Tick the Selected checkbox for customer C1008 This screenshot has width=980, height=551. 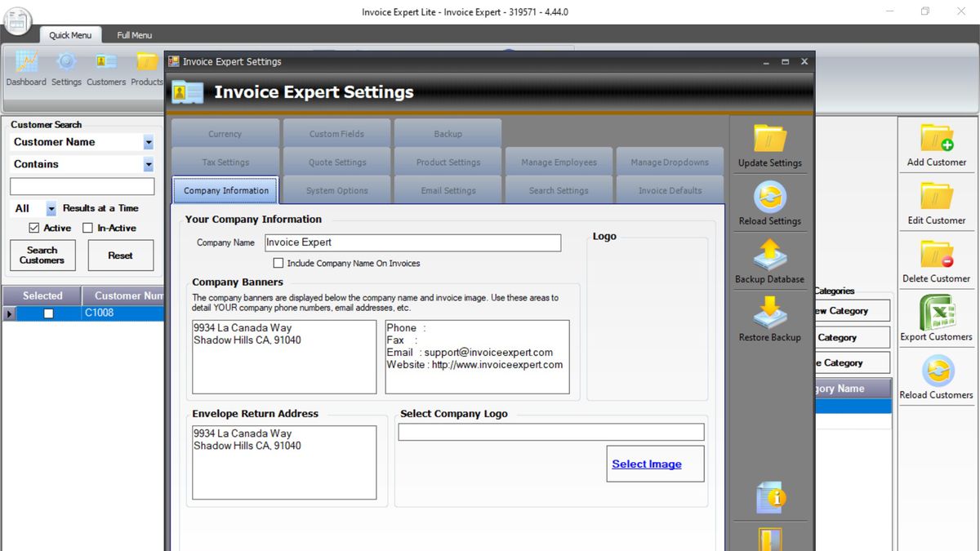coord(48,313)
